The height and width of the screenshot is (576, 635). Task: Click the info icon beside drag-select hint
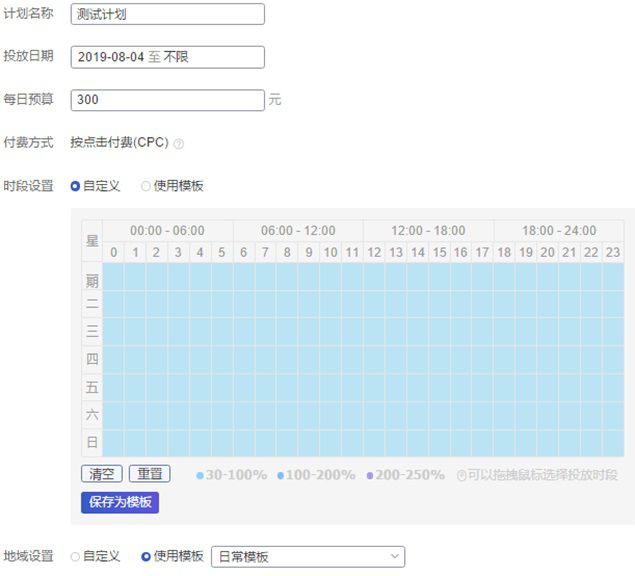pyautogui.click(x=462, y=475)
